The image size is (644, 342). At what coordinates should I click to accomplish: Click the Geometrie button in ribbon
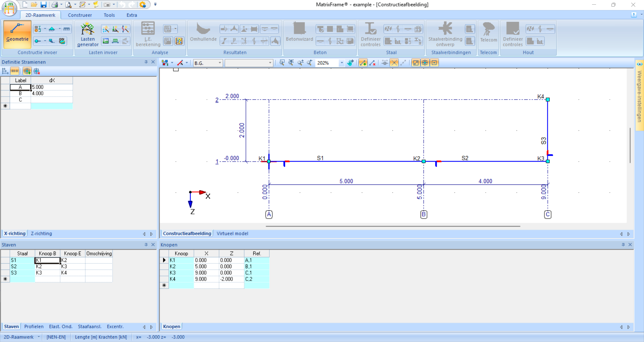point(17,33)
